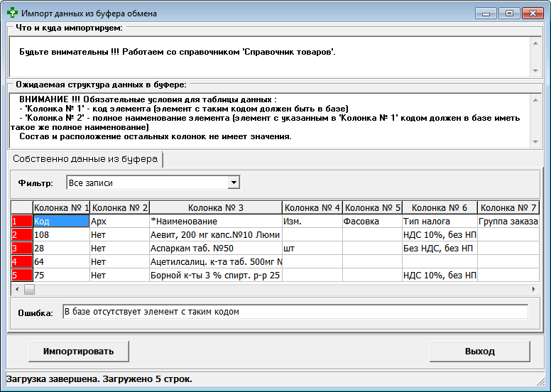Viewport: 551px width, 392px height.
Task: Select the Колонка № 6 column header
Action: point(439,207)
